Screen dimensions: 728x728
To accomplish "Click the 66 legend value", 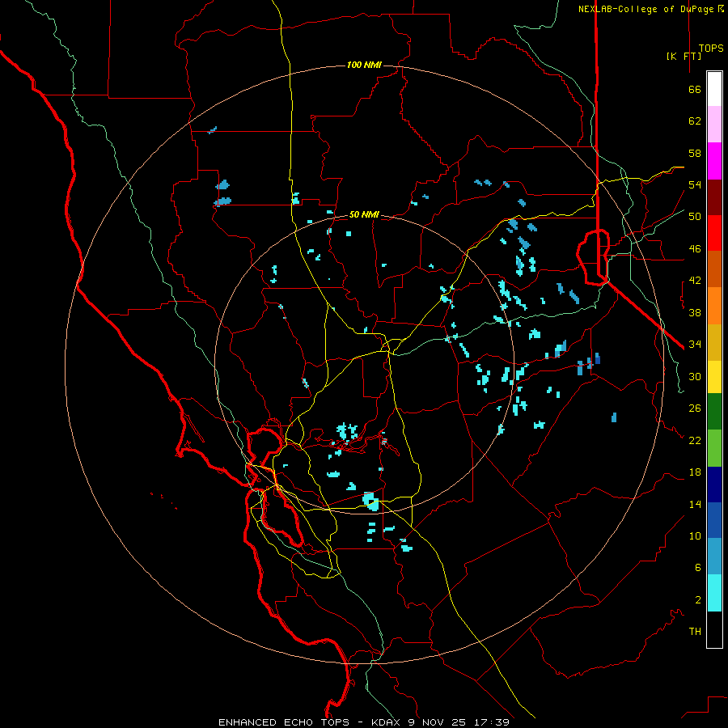I will coord(695,89).
